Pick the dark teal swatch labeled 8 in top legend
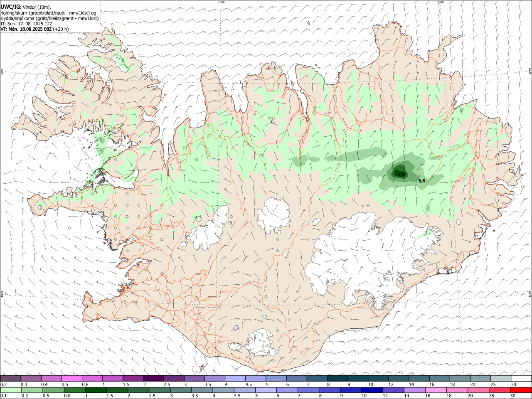532x399 pixels. coord(337,378)
